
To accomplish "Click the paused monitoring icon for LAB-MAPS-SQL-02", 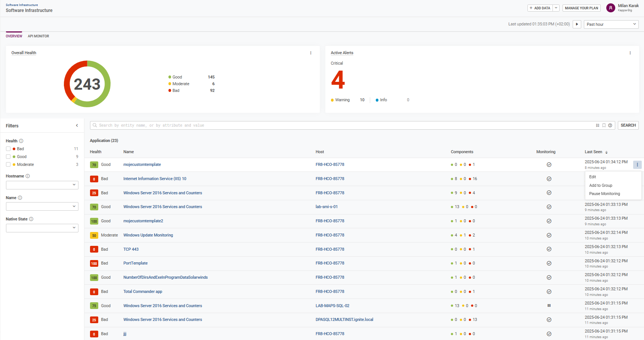I will 549,306.
